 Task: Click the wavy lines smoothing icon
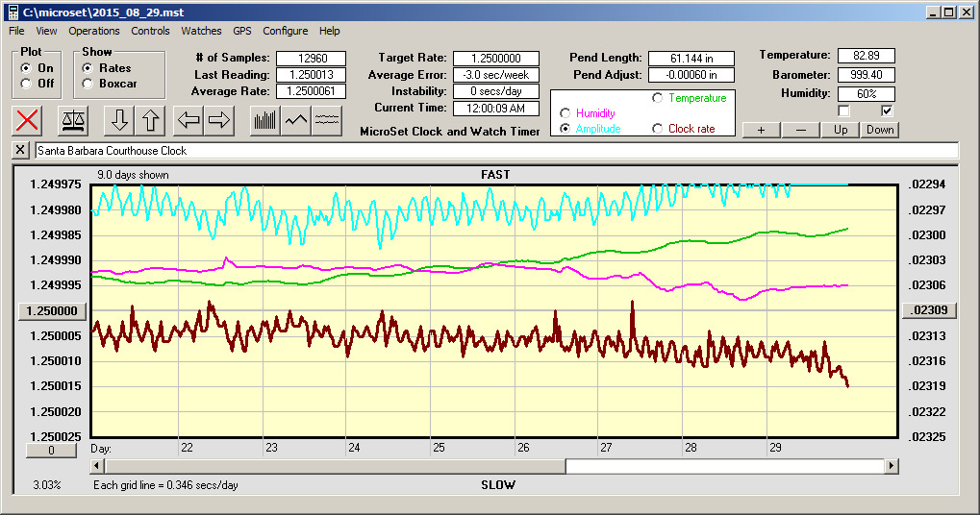click(x=327, y=120)
